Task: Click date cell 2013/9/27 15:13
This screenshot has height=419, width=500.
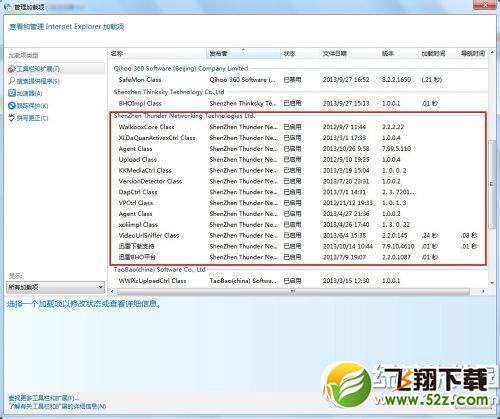Action: pyautogui.click(x=346, y=104)
